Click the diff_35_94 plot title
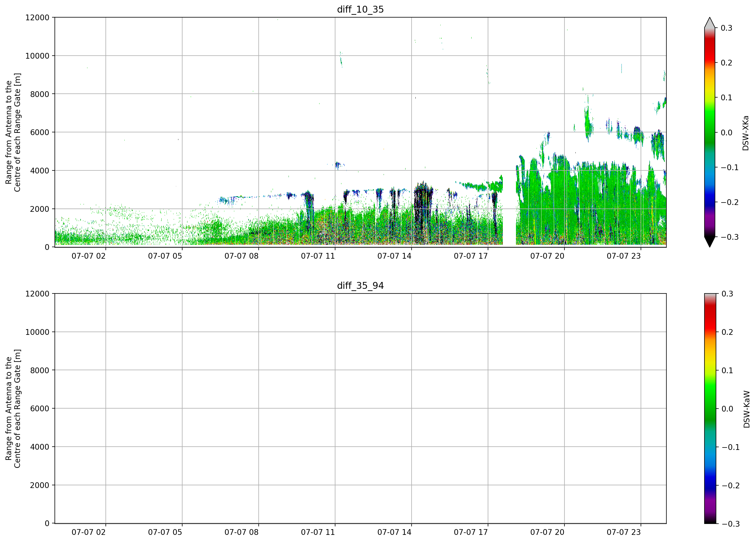756x542 pixels. [360, 286]
